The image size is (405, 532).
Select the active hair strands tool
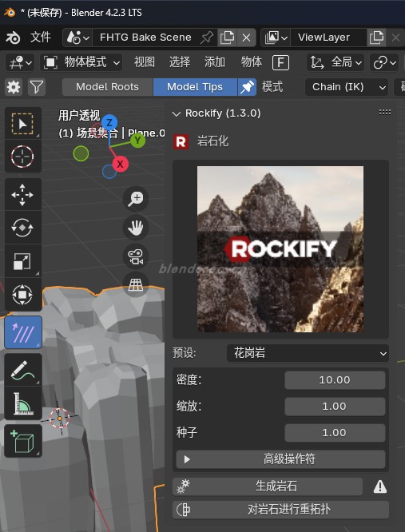(x=23, y=332)
